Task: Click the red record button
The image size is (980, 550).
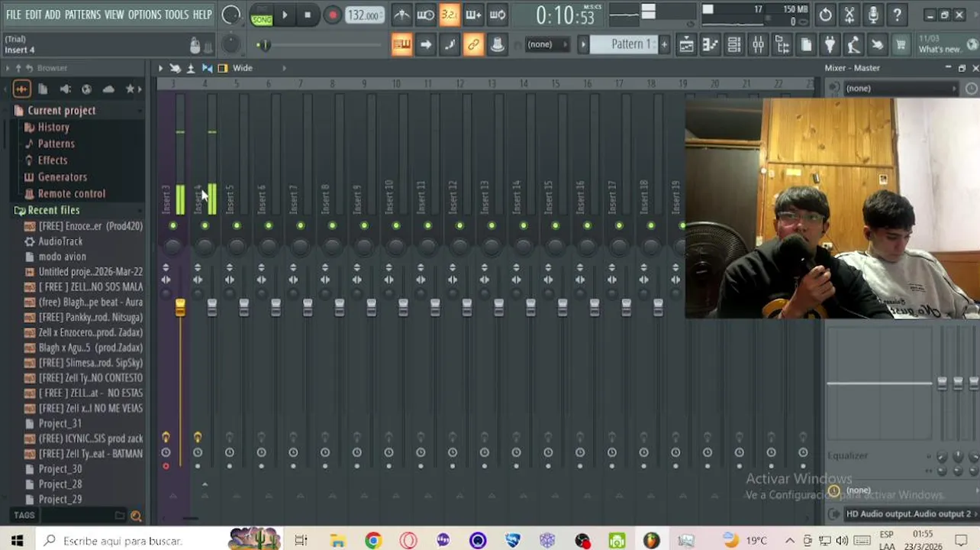Action: 332,15
